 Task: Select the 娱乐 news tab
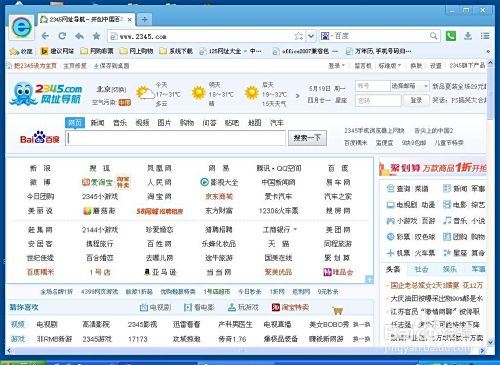(x=449, y=269)
